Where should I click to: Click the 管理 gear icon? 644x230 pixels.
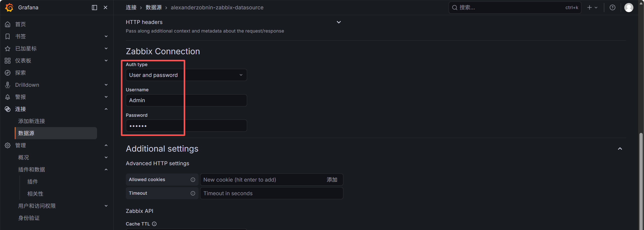click(8, 145)
